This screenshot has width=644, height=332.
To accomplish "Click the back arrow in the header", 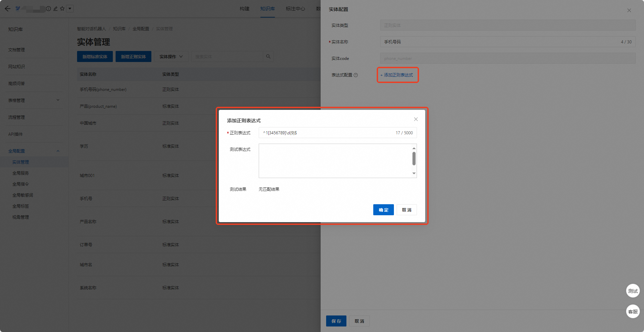I will tap(8, 9).
